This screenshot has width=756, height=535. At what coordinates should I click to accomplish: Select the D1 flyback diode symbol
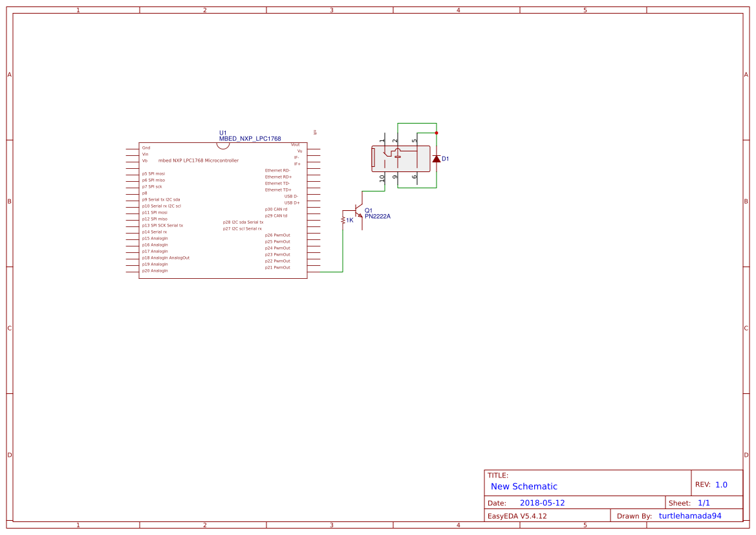[437, 158]
